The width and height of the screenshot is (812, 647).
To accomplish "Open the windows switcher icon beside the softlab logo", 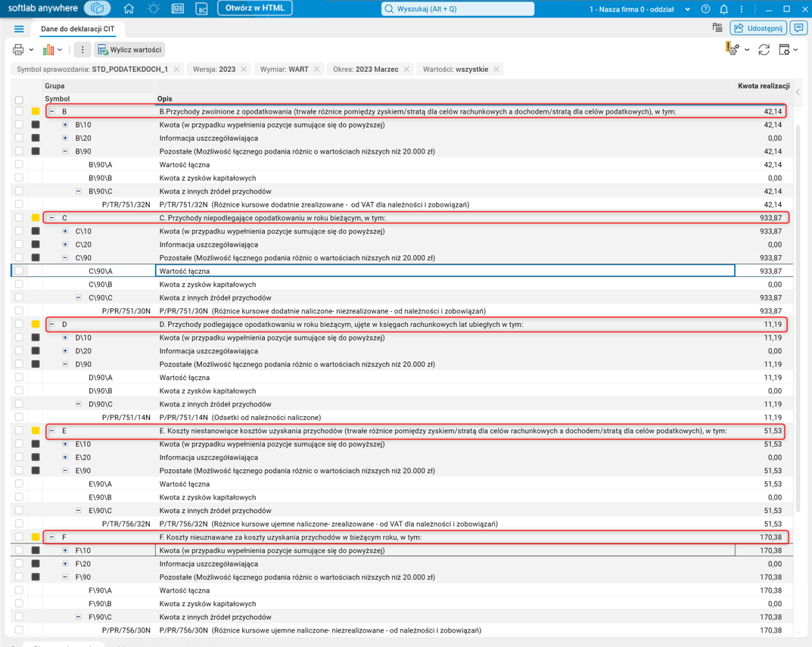I will pyautogui.click(x=97, y=8).
